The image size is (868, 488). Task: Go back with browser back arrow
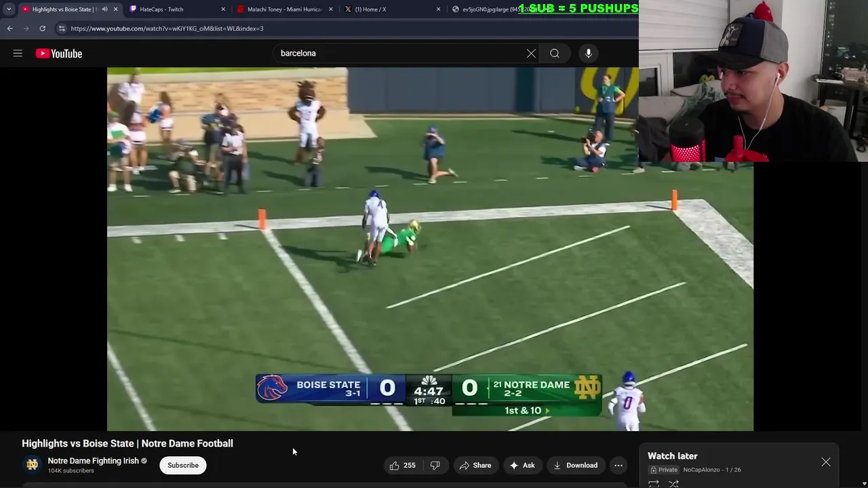pos(9,28)
